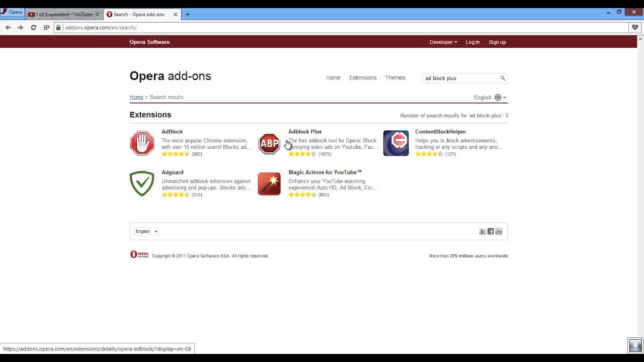Click 'More than 275 million users' text

468,256
